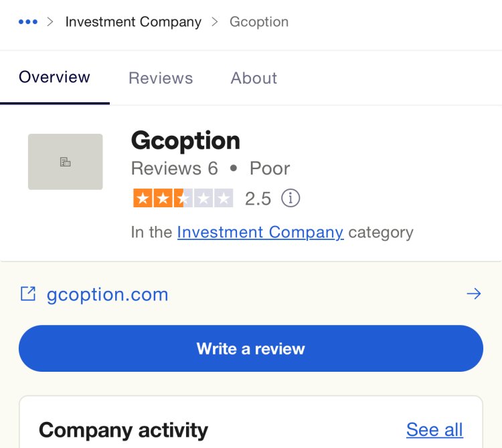Expand the three-dot breadcrumb ellipsis
This screenshot has height=448, width=502.
(x=28, y=22)
